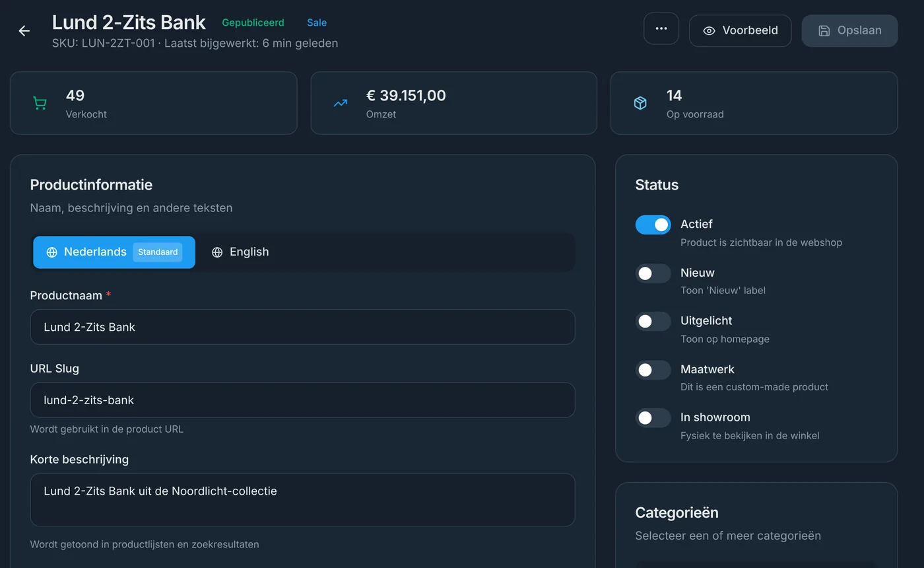Click into the Korte beschrijving textarea
924x568 pixels.
point(302,500)
